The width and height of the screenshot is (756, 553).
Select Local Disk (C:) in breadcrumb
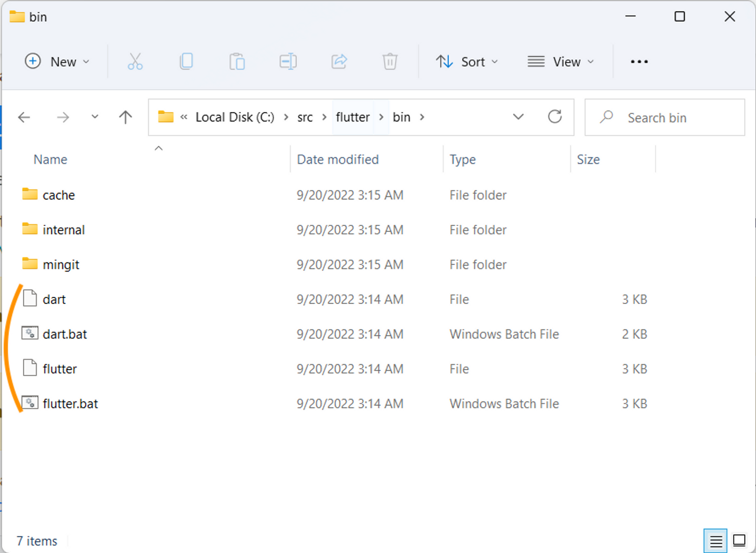[235, 117]
